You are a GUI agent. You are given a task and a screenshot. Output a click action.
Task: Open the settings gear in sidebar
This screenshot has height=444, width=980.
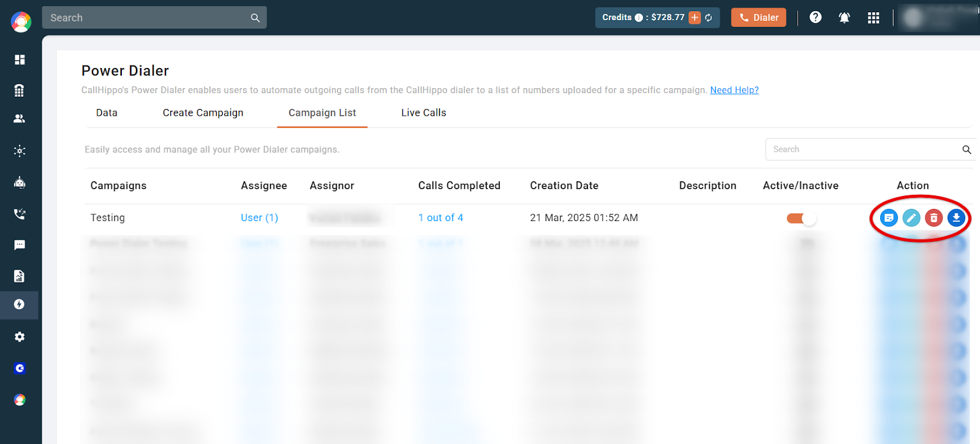20,337
